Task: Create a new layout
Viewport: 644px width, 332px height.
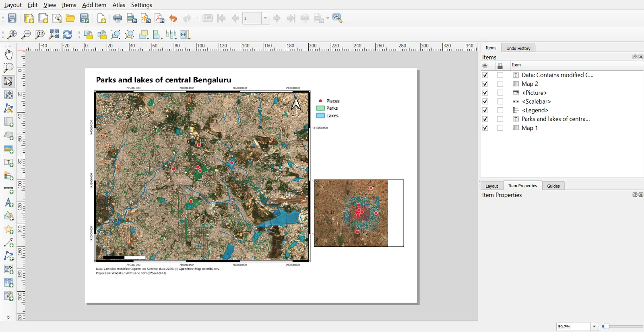Action: tap(29, 18)
